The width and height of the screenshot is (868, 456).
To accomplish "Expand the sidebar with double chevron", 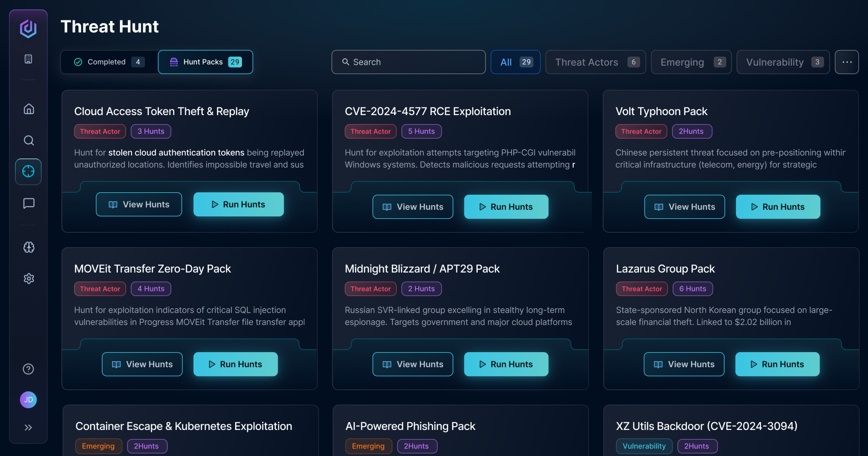I will (28, 427).
